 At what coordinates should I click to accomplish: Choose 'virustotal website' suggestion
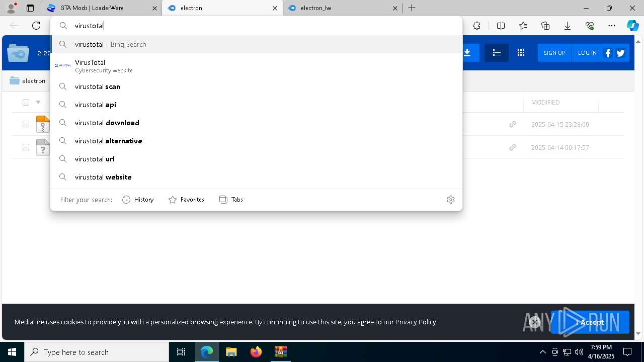(257, 177)
